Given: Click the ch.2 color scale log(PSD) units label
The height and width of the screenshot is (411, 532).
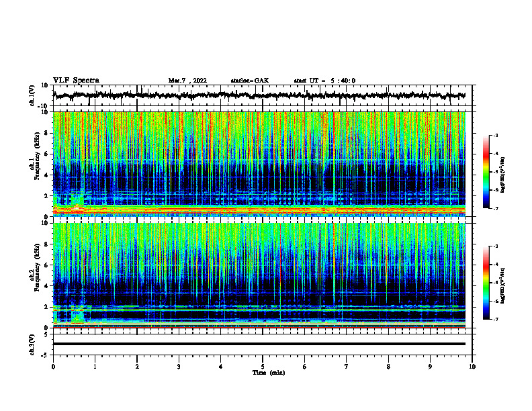Looking at the screenshot, I should [503, 285].
